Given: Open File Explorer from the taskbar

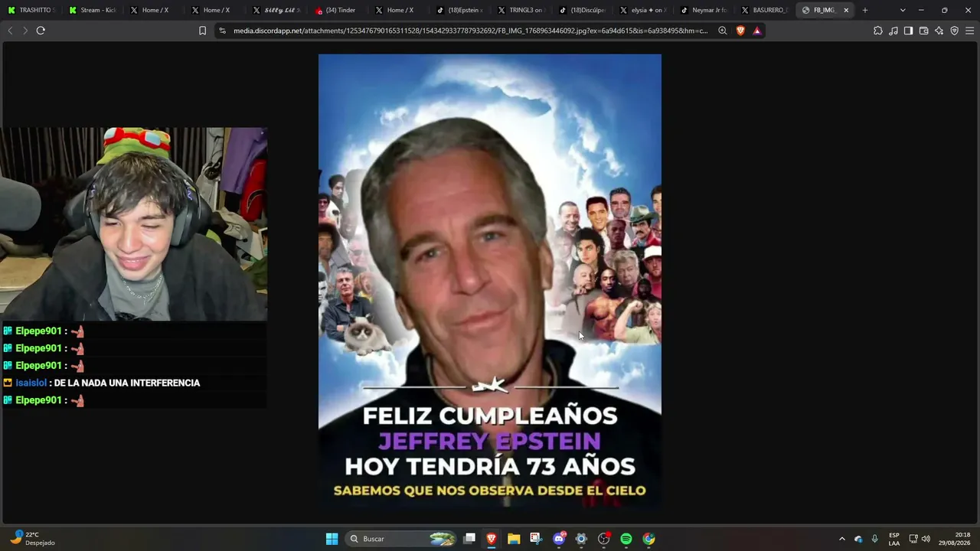Looking at the screenshot, I should click(514, 539).
